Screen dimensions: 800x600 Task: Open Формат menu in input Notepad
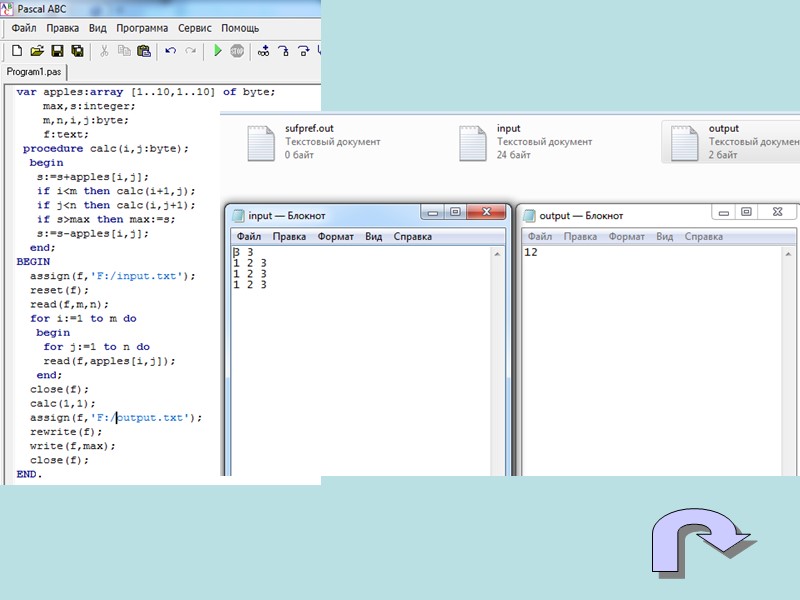click(x=336, y=237)
